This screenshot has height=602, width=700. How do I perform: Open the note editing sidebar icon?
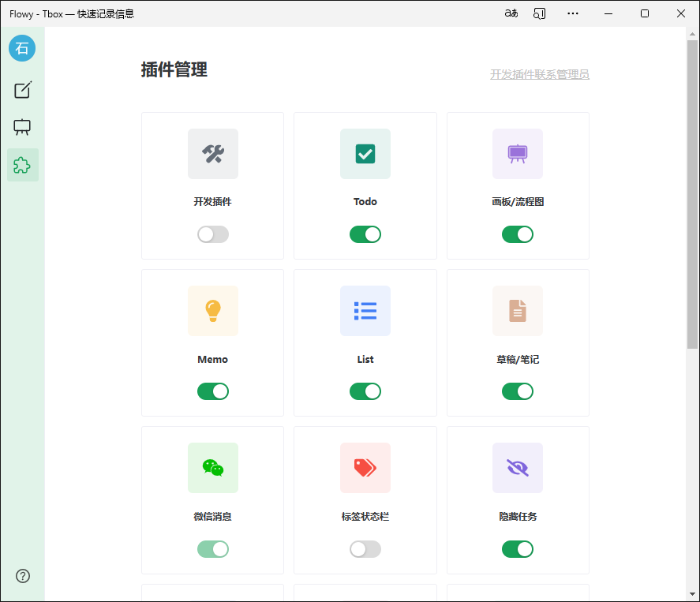coord(23,90)
